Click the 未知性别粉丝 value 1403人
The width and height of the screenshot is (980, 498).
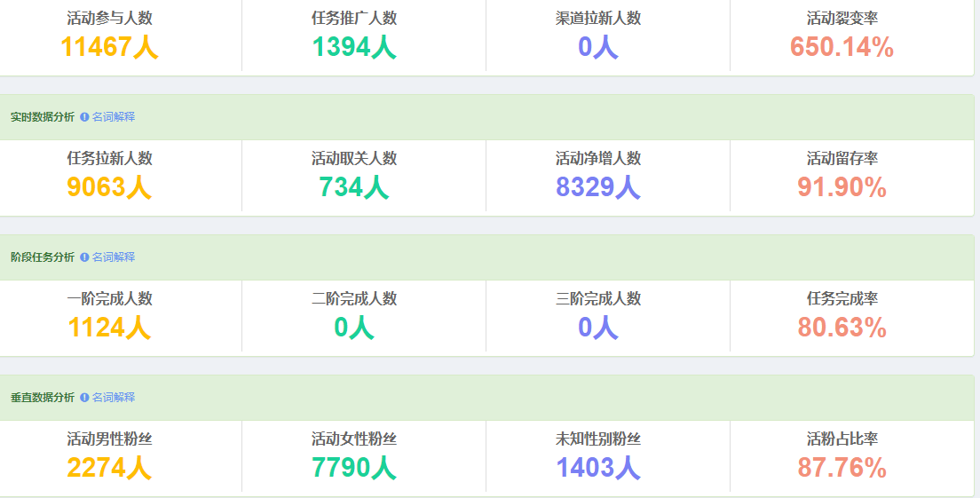pyautogui.click(x=597, y=468)
